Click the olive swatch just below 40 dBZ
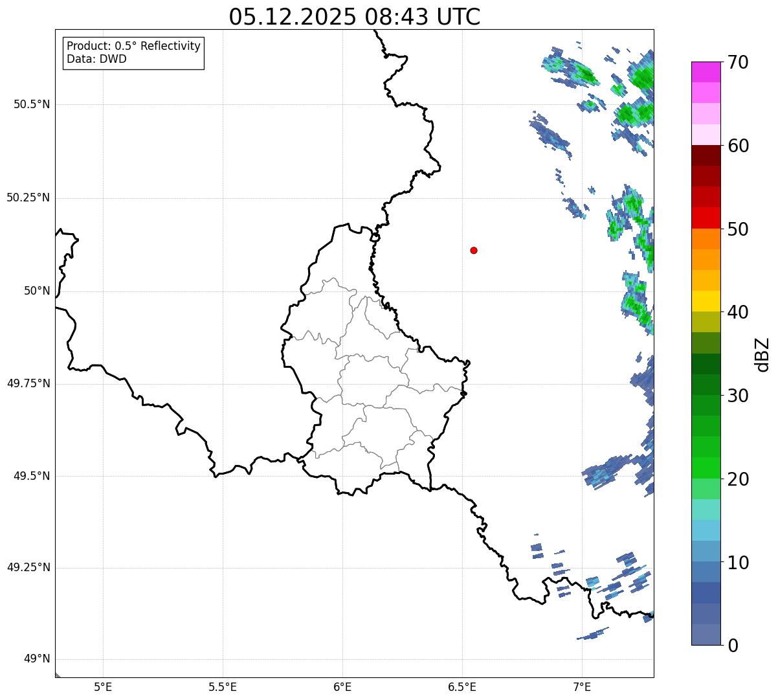This screenshot has height=700, width=778. [706, 322]
